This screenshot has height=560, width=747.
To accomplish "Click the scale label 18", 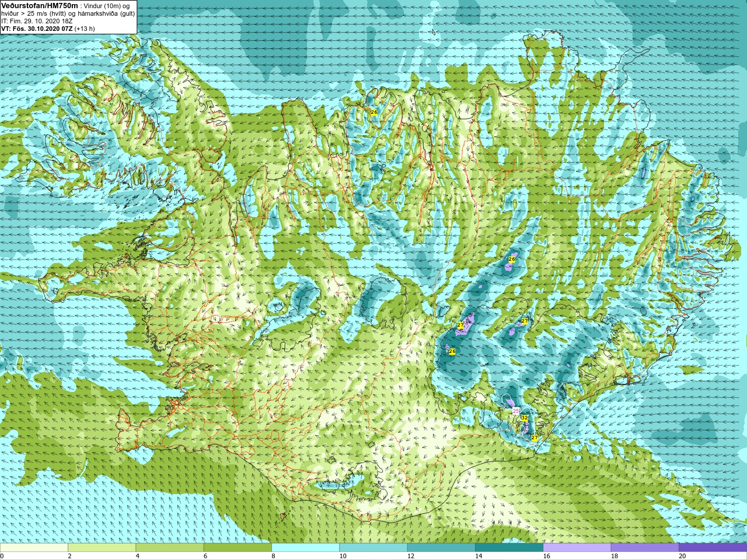I will (615, 556).
